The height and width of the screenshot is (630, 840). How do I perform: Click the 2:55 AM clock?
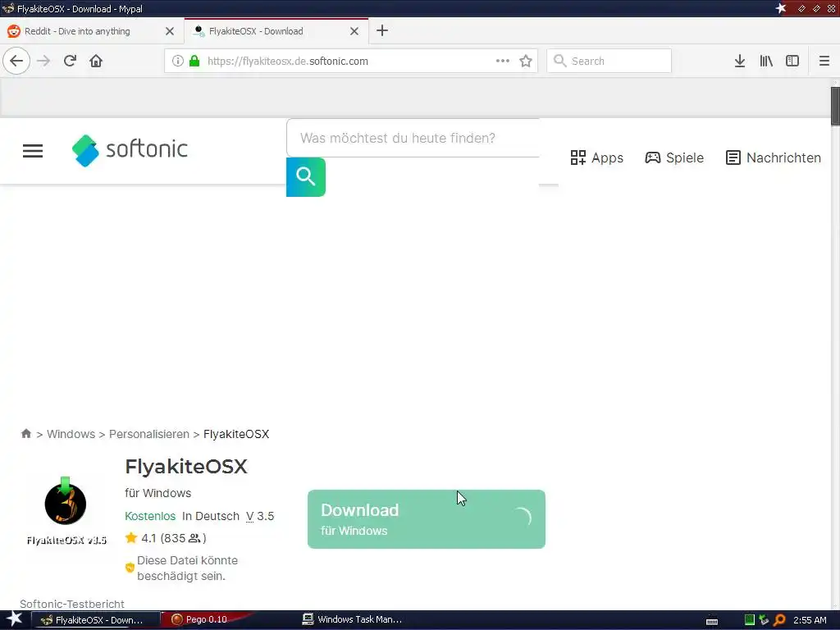(x=810, y=620)
